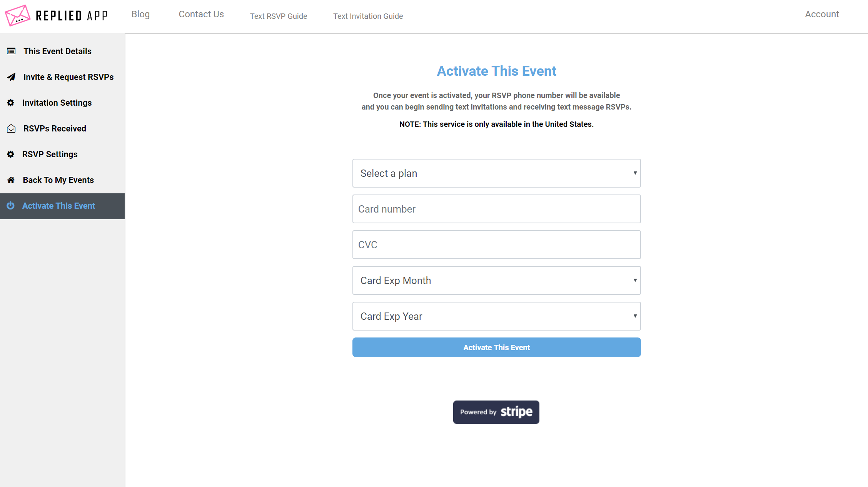
Task: Navigate to Contact Us
Action: (201, 14)
